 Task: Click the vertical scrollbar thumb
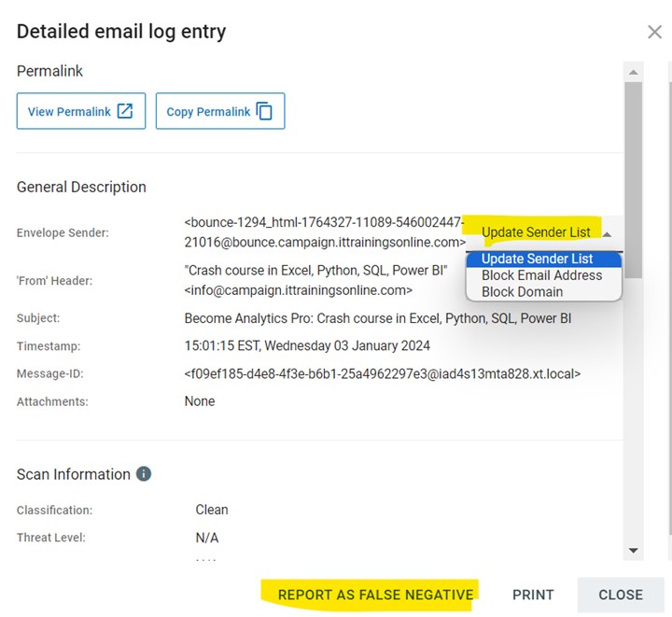click(x=634, y=177)
